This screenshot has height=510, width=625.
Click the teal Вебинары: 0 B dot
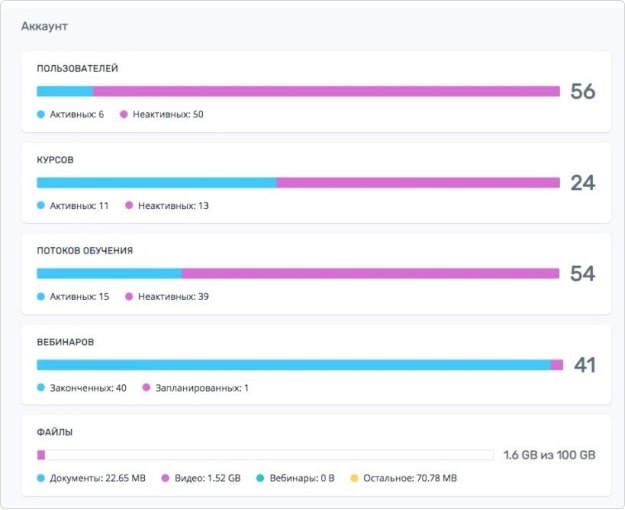(x=260, y=478)
